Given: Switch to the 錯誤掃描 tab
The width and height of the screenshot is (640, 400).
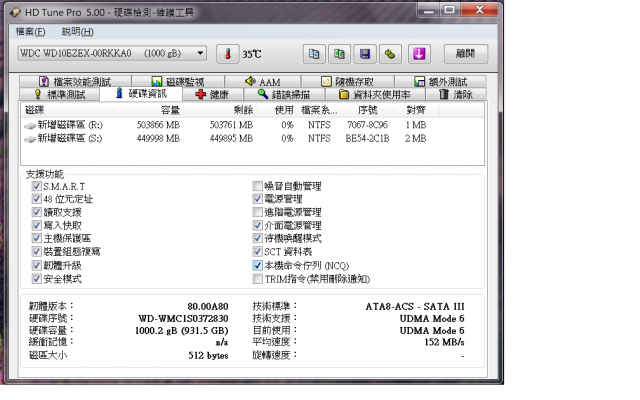Looking at the screenshot, I should (284, 95).
